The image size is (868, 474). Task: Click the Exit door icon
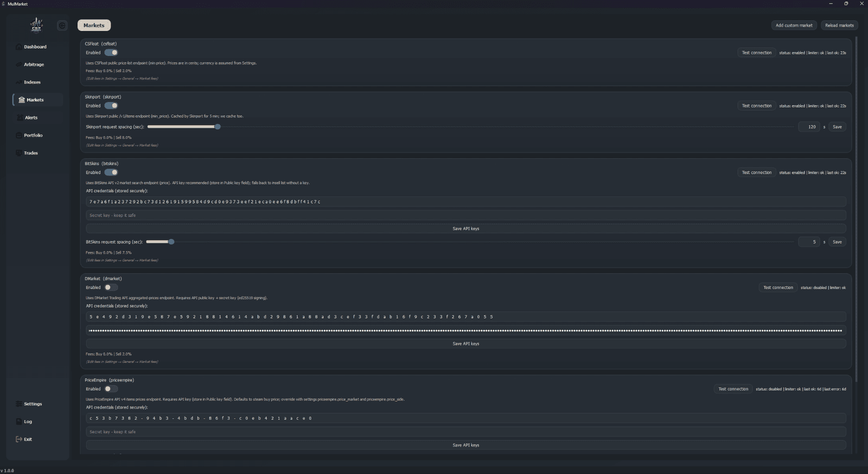(20, 439)
